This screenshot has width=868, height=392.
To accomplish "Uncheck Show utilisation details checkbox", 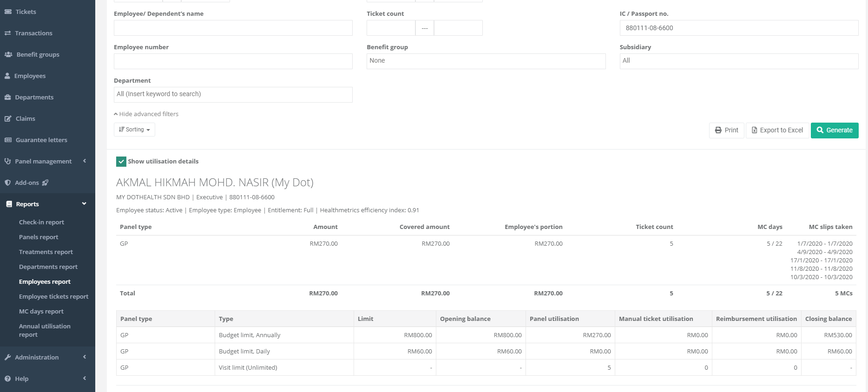I will click(x=121, y=162).
